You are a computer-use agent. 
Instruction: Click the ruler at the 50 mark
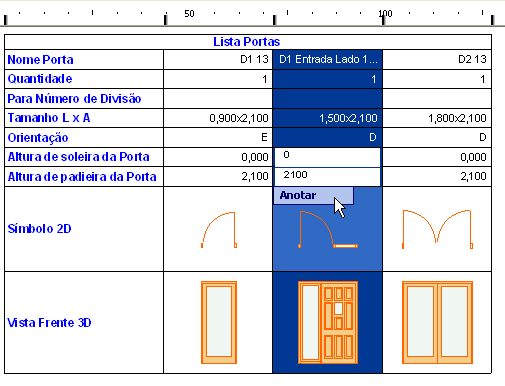pyautogui.click(x=189, y=14)
